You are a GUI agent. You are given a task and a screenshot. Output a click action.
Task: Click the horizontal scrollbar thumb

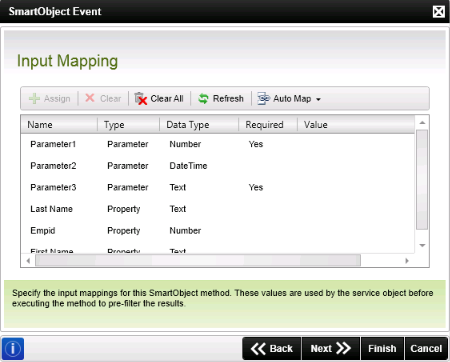198,261
